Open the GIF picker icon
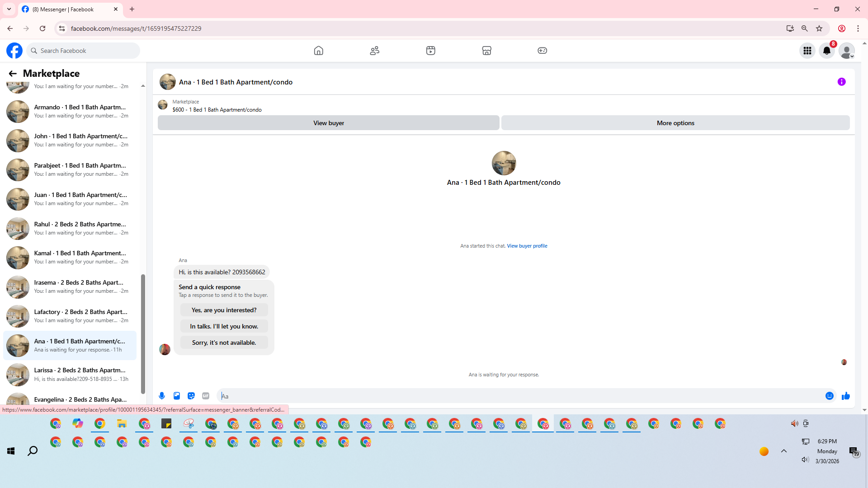 point(206,396)
